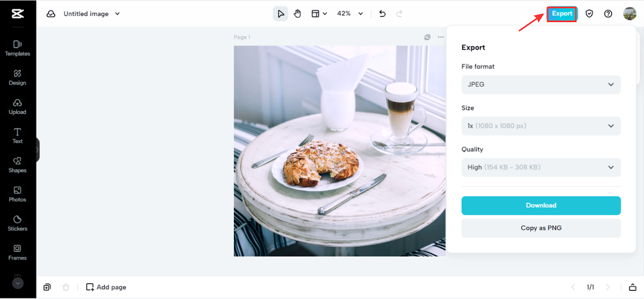Select the pastry photo on the canvas

click(x=340, y=151)
